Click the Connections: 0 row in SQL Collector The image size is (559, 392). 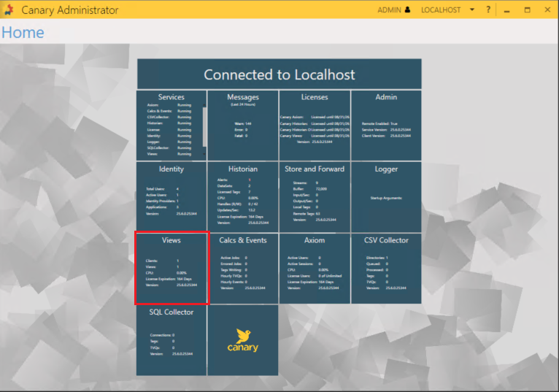pyautogui.click(x=162, y=335)
